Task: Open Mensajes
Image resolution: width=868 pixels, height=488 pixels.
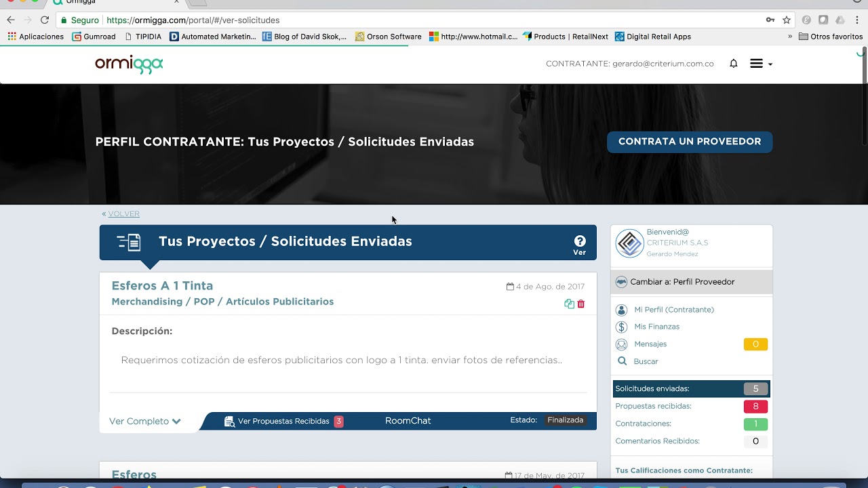Action: [650, 344]
